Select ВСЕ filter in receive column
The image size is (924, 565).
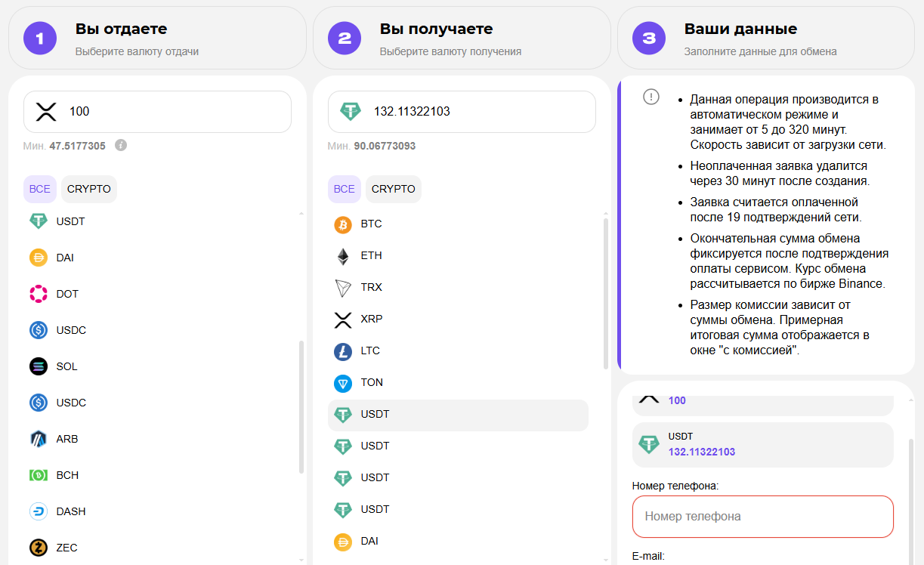click(345, 189)
